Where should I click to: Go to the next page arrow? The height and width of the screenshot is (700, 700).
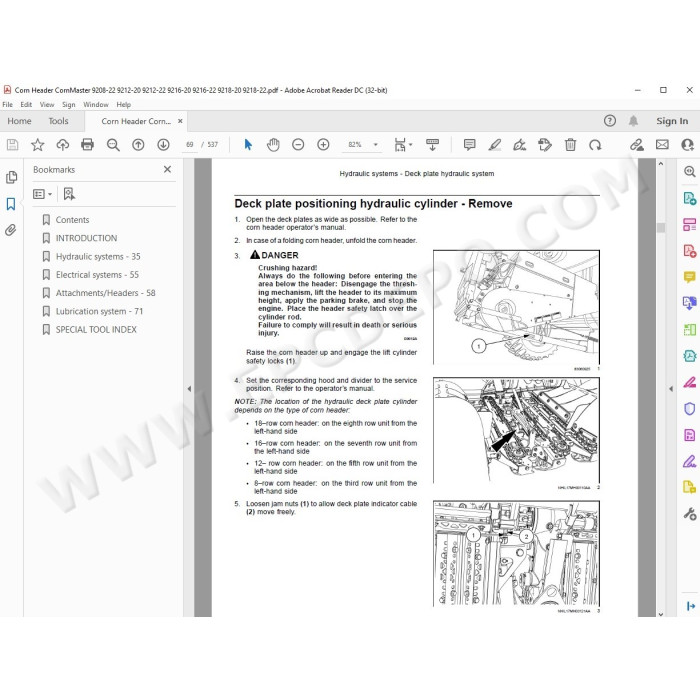tap(163, 145)
